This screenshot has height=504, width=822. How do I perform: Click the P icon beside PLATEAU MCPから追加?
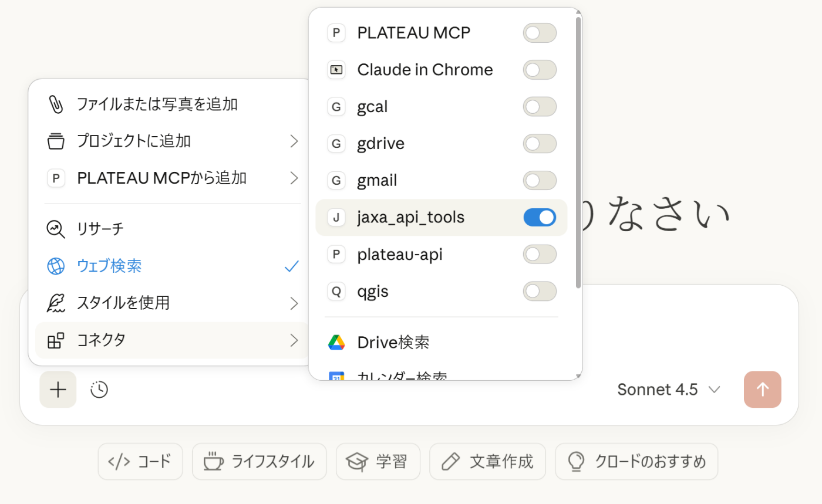coord(56,178)
